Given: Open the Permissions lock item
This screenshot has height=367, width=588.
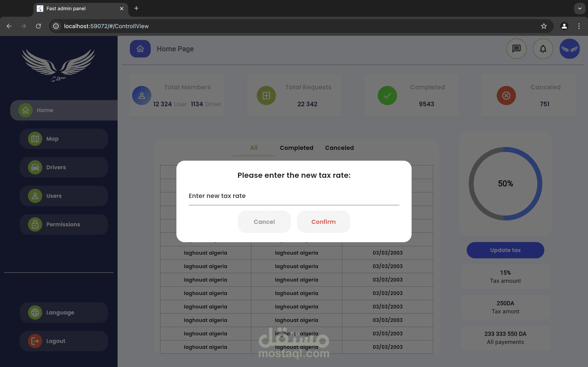Looking at the screenshot, I should [x=64, y=224].
